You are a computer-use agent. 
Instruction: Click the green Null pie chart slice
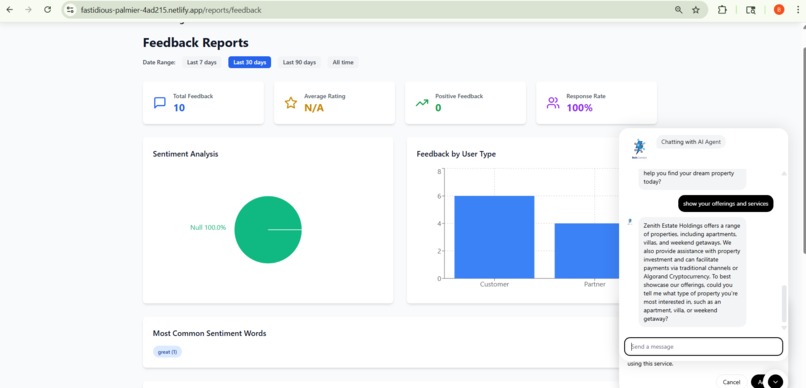tap(268, 229)
